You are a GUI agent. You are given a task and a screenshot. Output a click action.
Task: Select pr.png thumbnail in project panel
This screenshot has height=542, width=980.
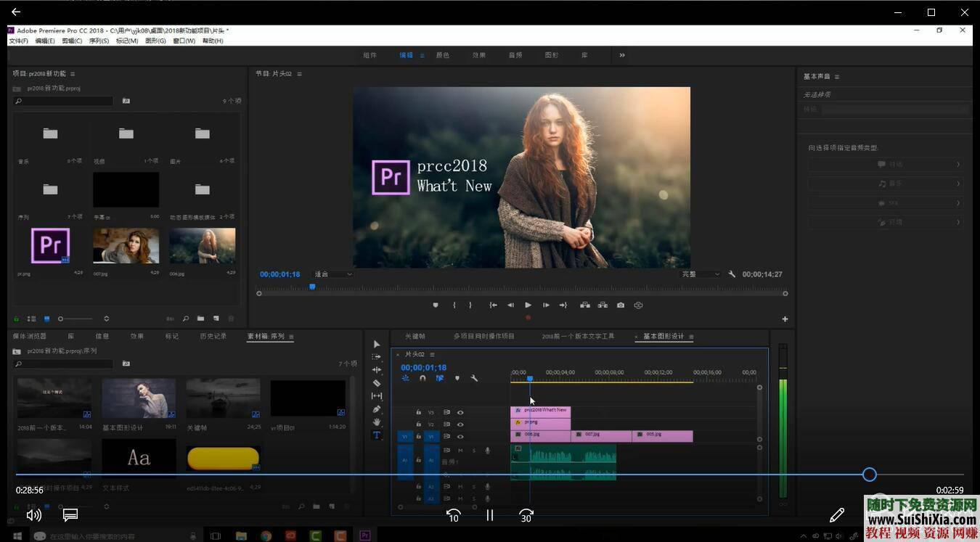[50, 245]
